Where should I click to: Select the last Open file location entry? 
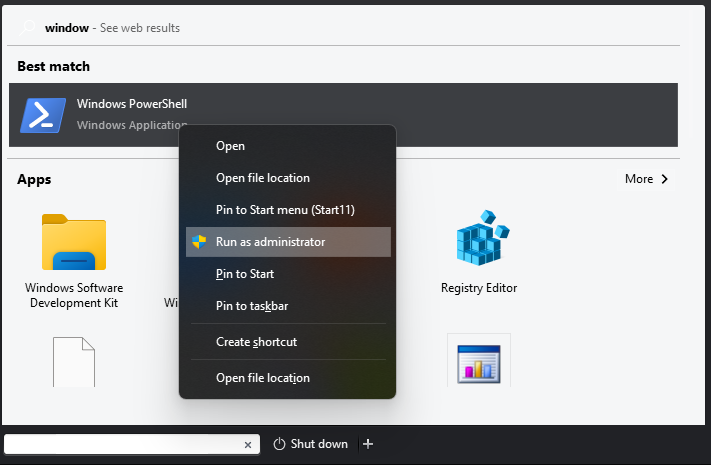pyautogui.click(x=287, y=378)
